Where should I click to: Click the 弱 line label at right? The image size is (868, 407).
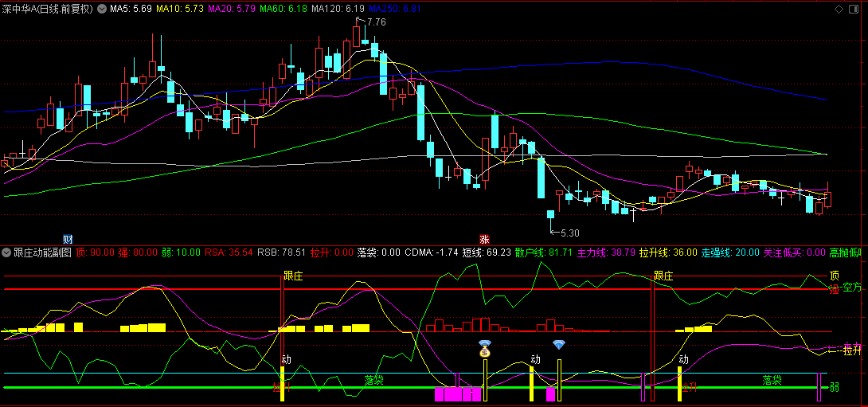[x=834, y=387]
